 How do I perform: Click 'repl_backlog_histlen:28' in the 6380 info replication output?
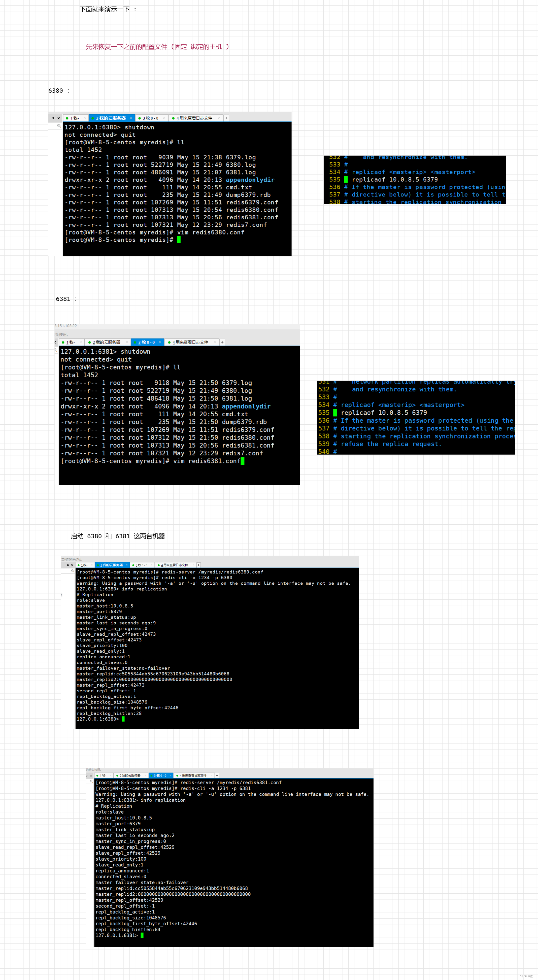(109, 714)
